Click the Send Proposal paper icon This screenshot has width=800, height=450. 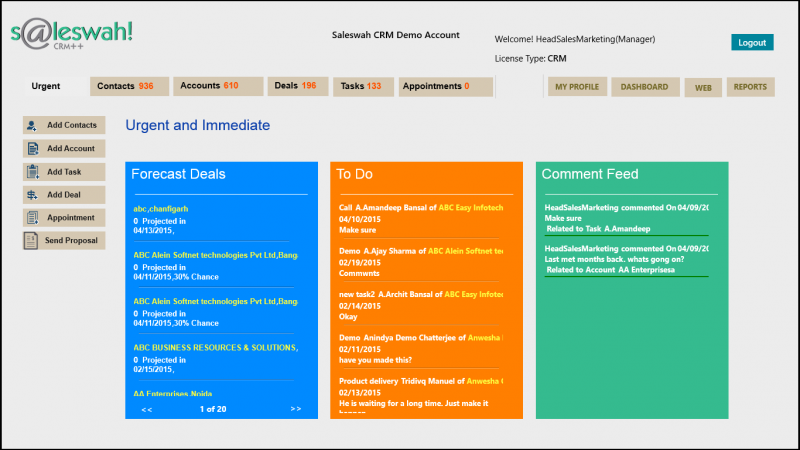click(x=31, y=240)
